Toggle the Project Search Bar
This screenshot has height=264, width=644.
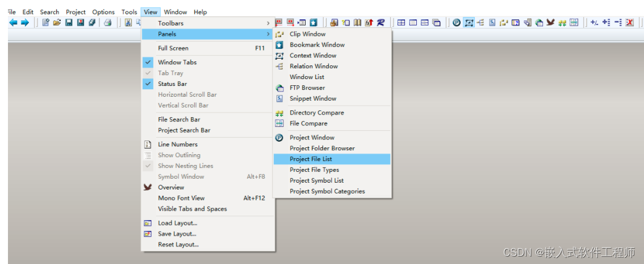pyautogui.click(x=184, y=130)
